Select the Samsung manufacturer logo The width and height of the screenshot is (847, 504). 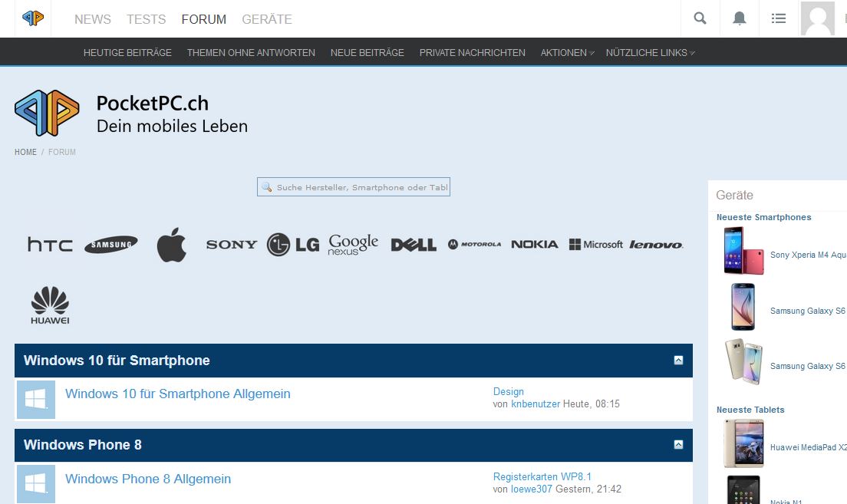pos(111,245)
